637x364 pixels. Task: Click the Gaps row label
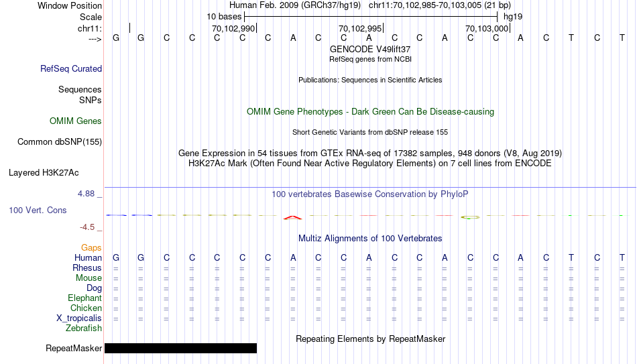[x=91, y=248]
